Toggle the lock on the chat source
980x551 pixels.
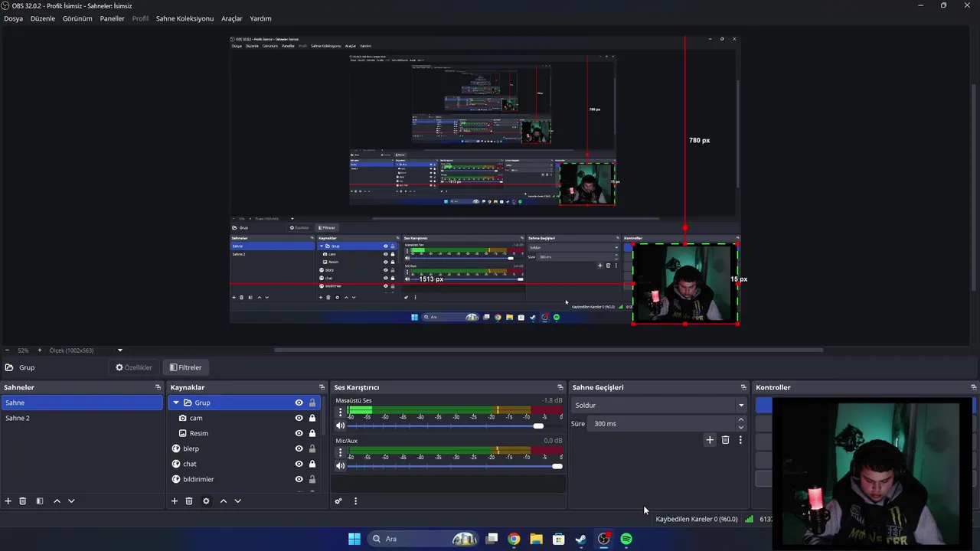click(x=312, y=464)
